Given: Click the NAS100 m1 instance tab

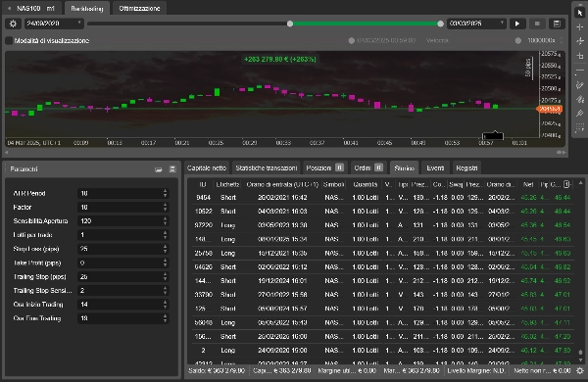Looking at the screenshot, I should point(35,8).
